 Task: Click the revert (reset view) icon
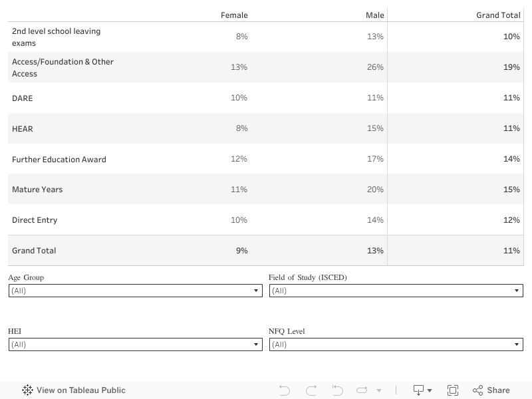pyautogui.click(x=337, y=390)
